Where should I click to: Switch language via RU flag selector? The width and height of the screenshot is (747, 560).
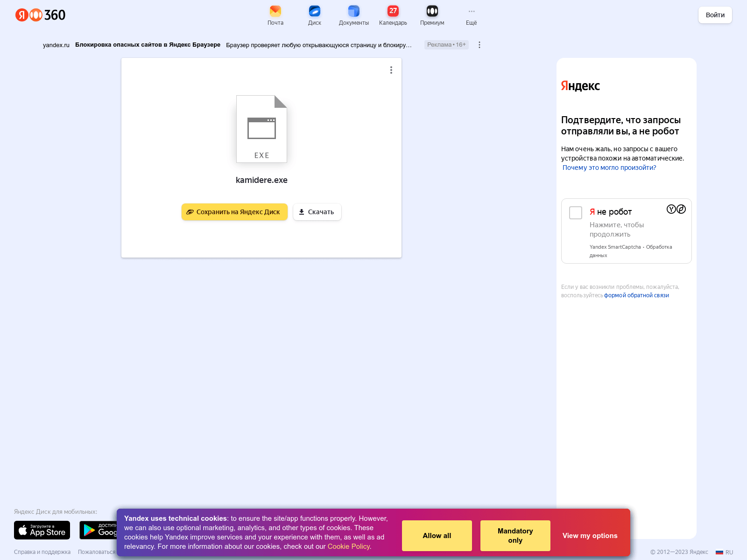725,552
